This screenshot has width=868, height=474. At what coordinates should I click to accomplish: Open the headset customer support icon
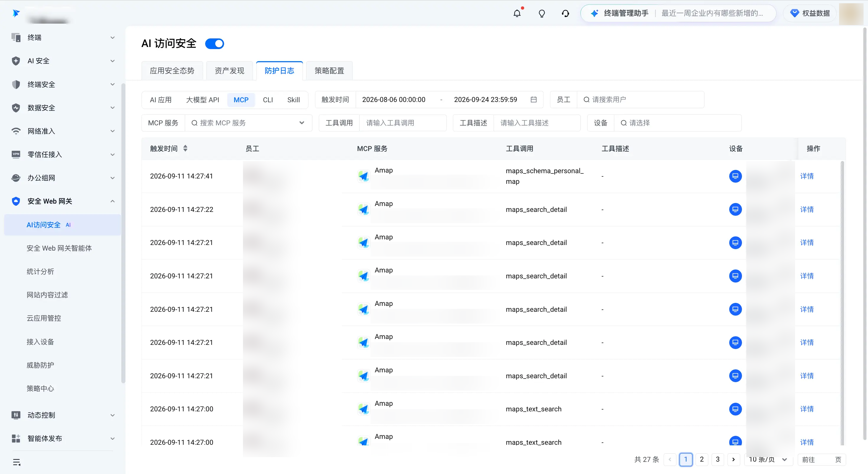click(x=565, y=14)
